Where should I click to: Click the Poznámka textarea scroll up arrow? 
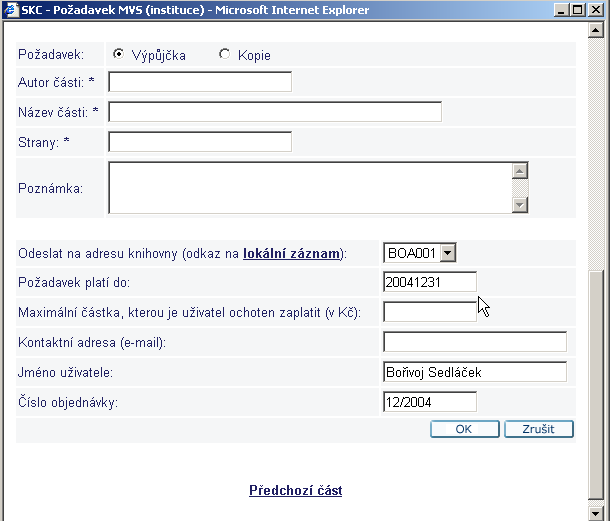[520, 171]
